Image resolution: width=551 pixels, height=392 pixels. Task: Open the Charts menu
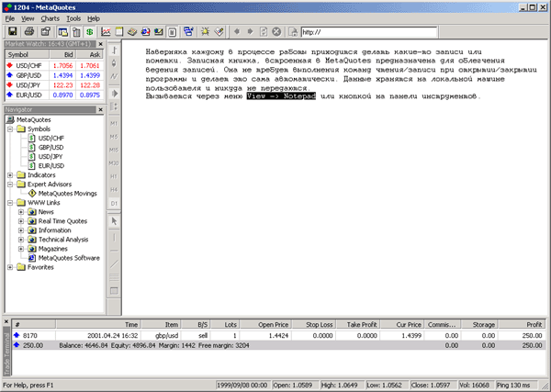coord(51,18)
